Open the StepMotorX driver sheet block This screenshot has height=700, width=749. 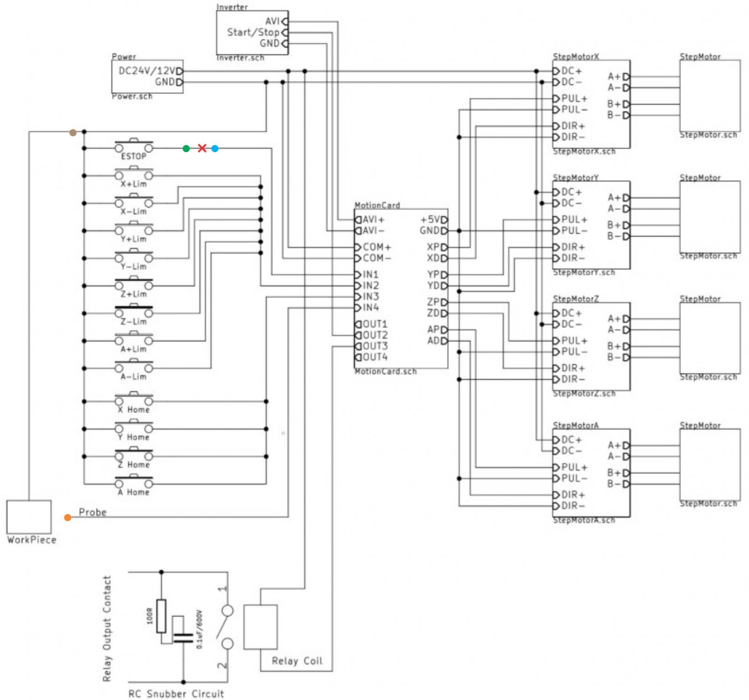(591, 104)
